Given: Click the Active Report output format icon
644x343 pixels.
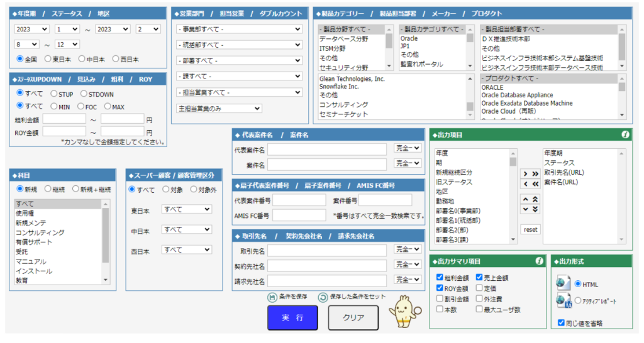Looking at the screenshot, I should tap(563, 301).
